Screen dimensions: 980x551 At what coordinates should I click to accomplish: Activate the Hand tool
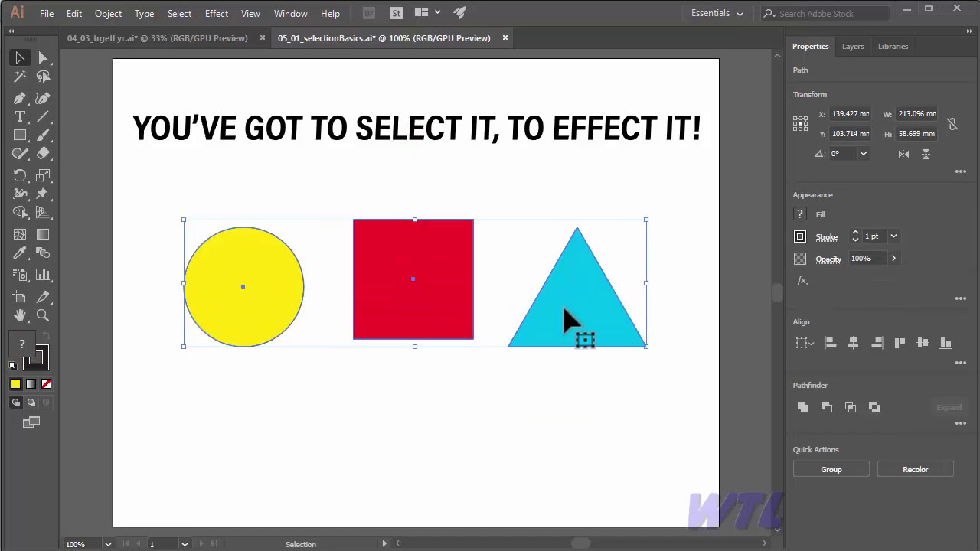pos(20,315)
